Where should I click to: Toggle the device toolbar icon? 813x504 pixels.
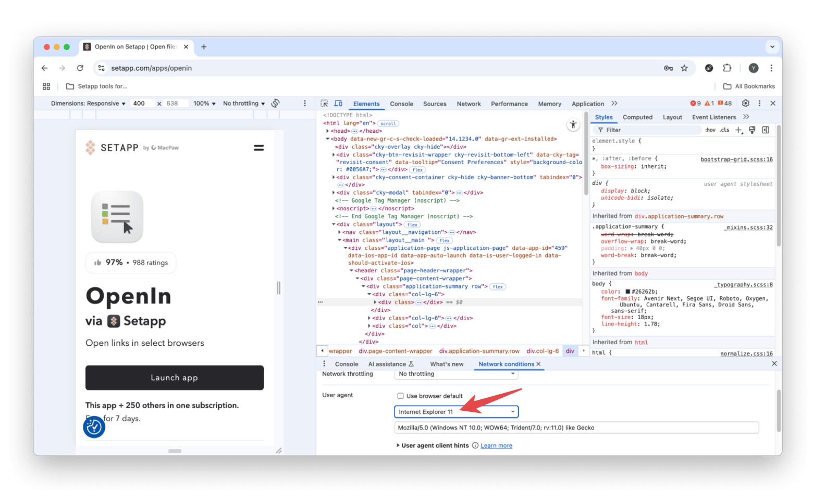[x=338, y=104]
